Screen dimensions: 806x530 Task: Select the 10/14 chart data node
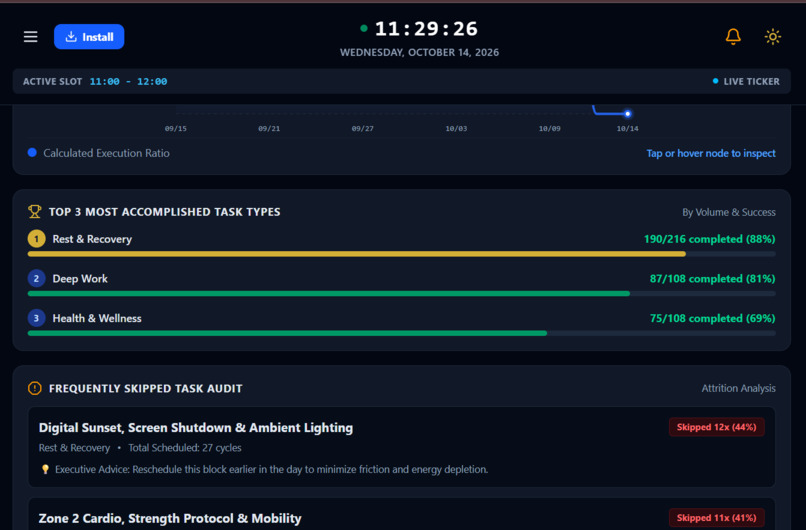coord(628,114)
